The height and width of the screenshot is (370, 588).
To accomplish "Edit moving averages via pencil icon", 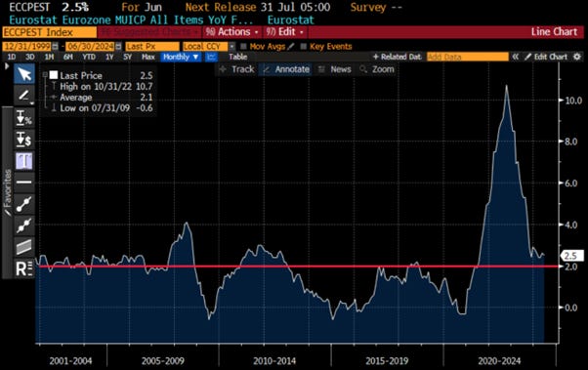I will pyautogui.click(x=291, y=47).
